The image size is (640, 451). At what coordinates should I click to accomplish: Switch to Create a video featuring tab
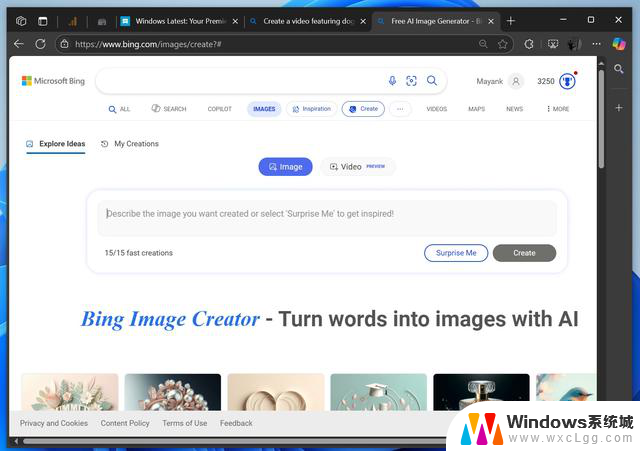(x=307, y=21)
